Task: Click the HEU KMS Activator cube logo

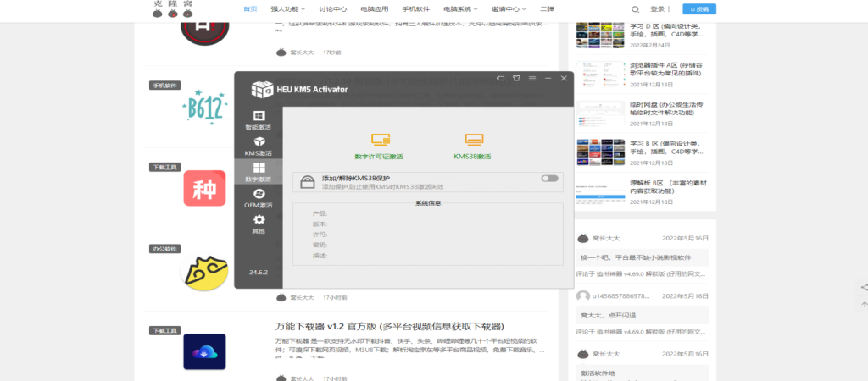Action: [263, 89]
